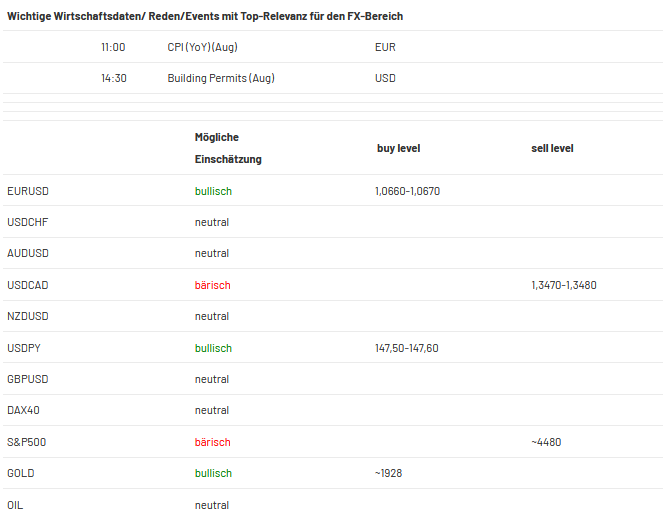
Task: Click the 14:30 time entry
Action: [x=114, y=78]
